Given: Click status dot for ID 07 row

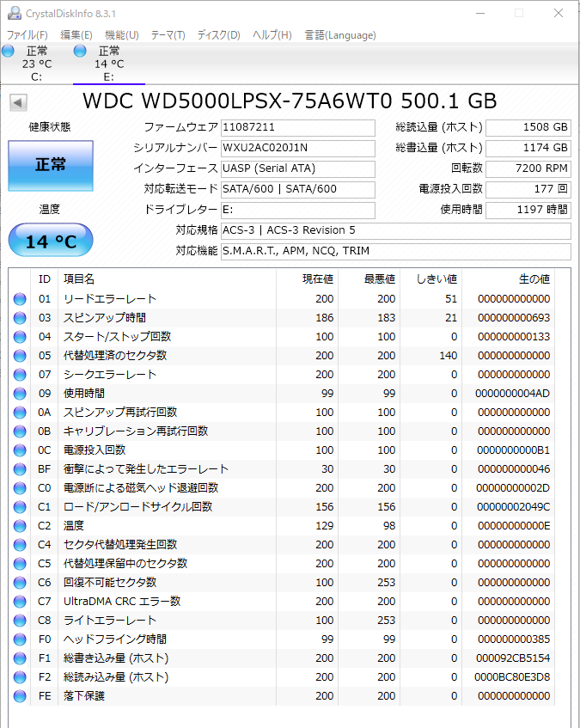Looking at the screenshot, I should click(20, 375).
